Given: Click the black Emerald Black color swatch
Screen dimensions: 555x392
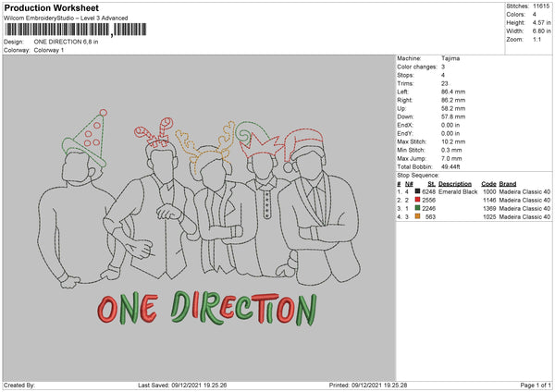Looking at the screenshot, I should (418, 191).
